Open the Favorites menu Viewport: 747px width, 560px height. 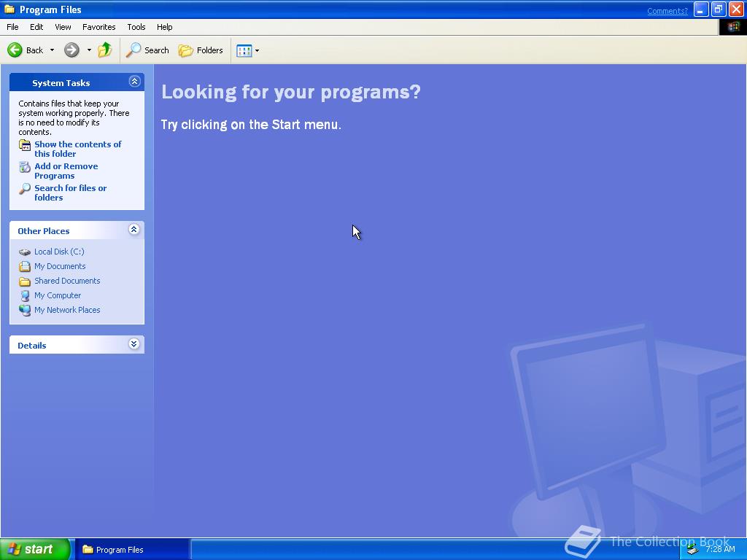click(x=99, y=27)
